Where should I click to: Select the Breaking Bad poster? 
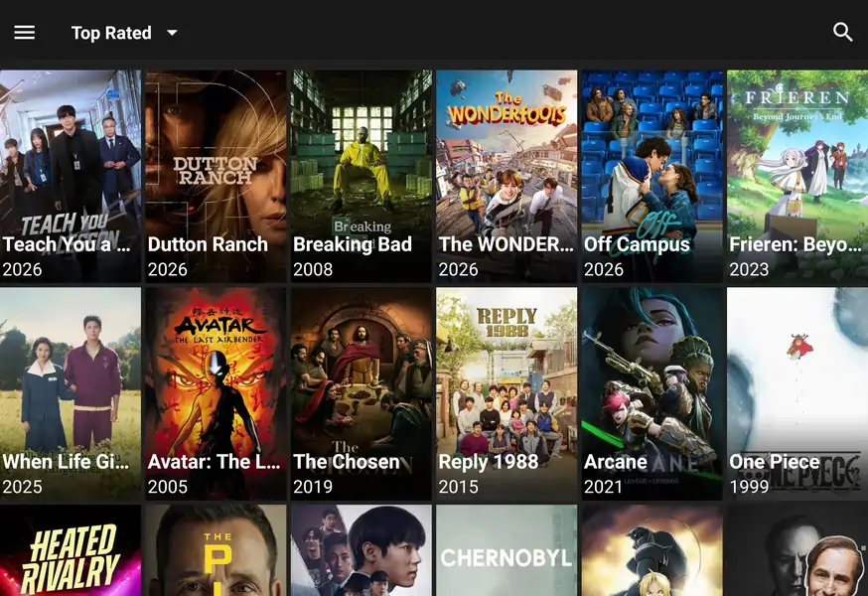(362, 176)
